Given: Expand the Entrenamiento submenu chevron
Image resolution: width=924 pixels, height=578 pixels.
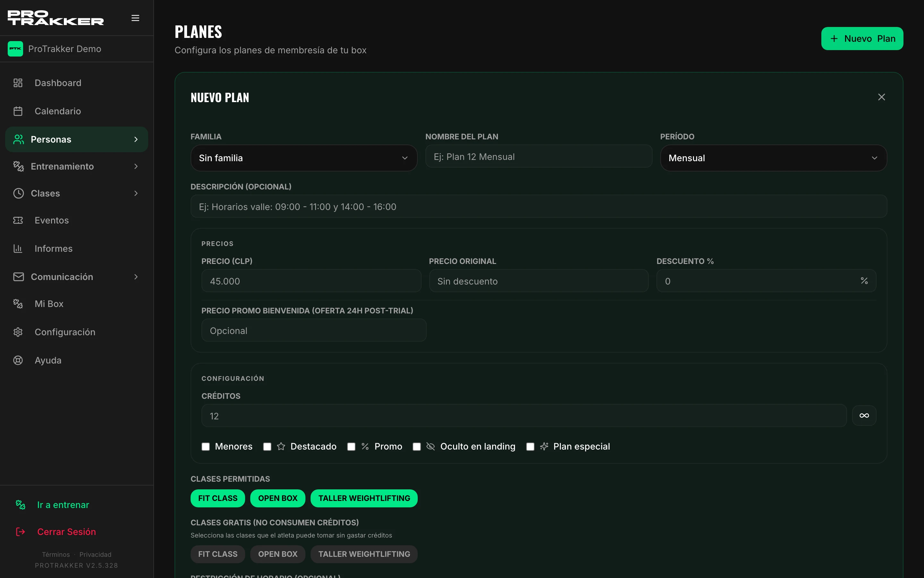Looking at the screenshot, I should [136, 166].
